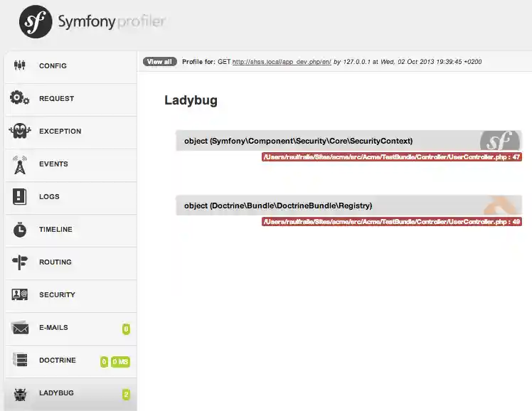Follow the shss.local/app_dev.php/en/ profile link
Screen dimensions: 532x411
(282, 62)
